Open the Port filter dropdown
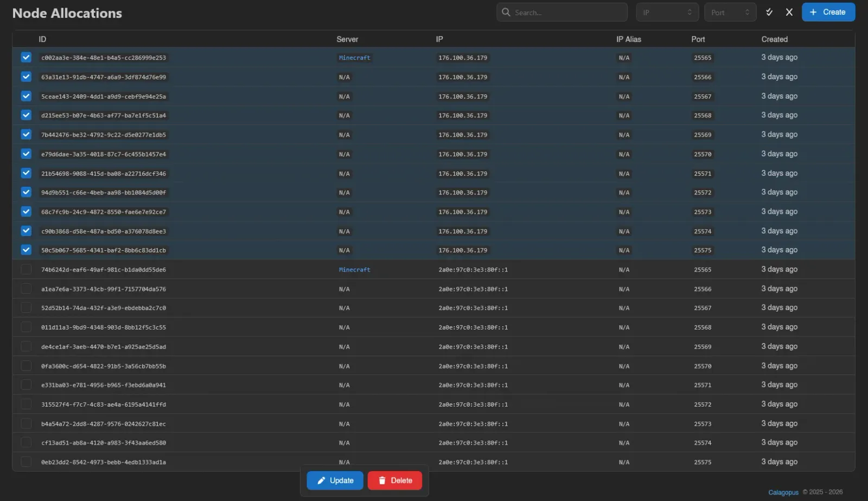This screenshot has height=501, width=868. 730,12
